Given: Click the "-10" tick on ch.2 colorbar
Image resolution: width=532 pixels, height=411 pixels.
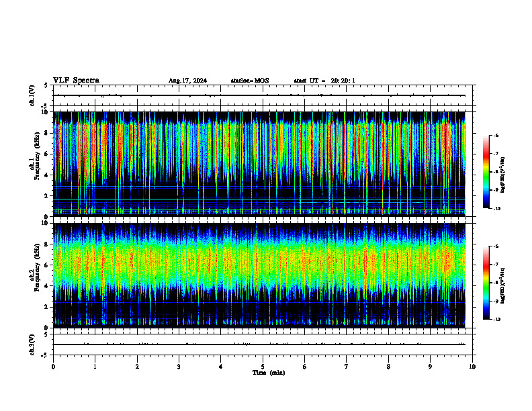Looking at the screenshot, I should coord(496,320).
